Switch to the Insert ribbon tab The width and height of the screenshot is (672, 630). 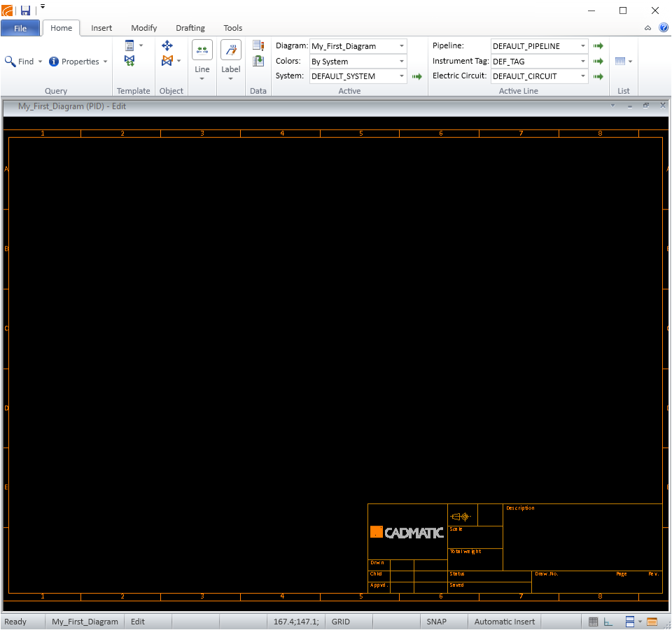coord(101,28)
